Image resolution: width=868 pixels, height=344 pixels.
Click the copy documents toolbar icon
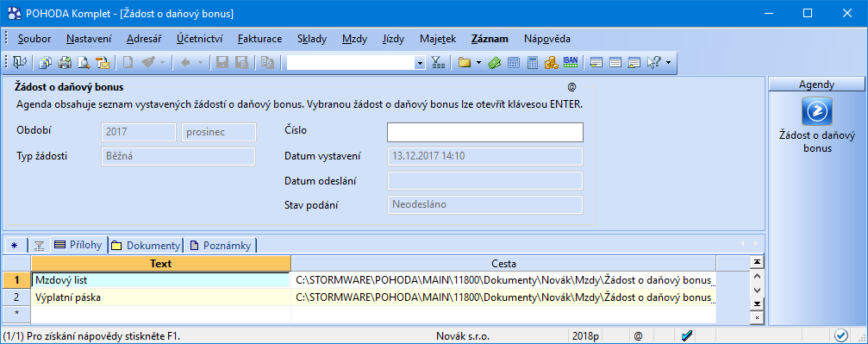(x=46, y=63)
